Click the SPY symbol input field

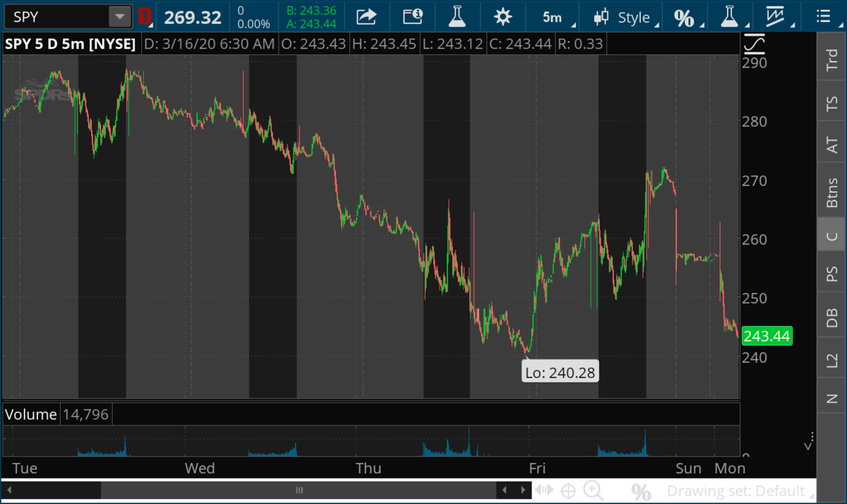[56, 16]
